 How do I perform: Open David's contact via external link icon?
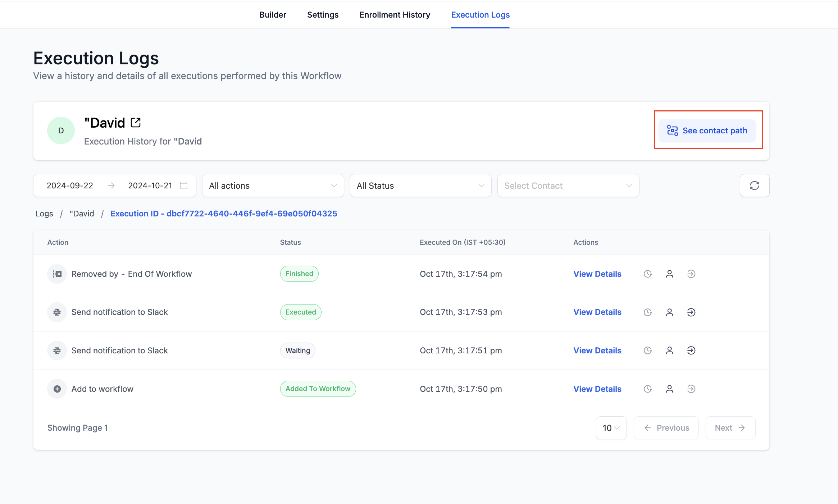click(136, 123)
